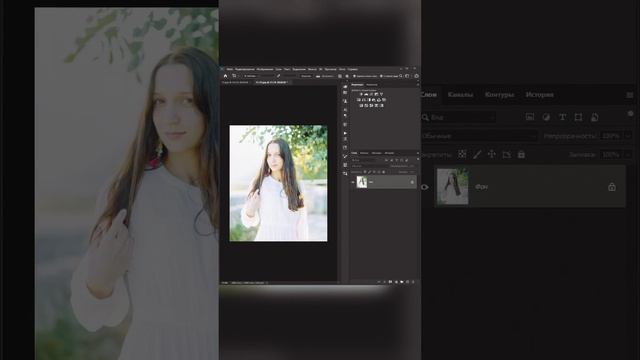640x360 pixels.
Task: Open the enlarged Layers panel options menu
Action: (x=630, y=95)
